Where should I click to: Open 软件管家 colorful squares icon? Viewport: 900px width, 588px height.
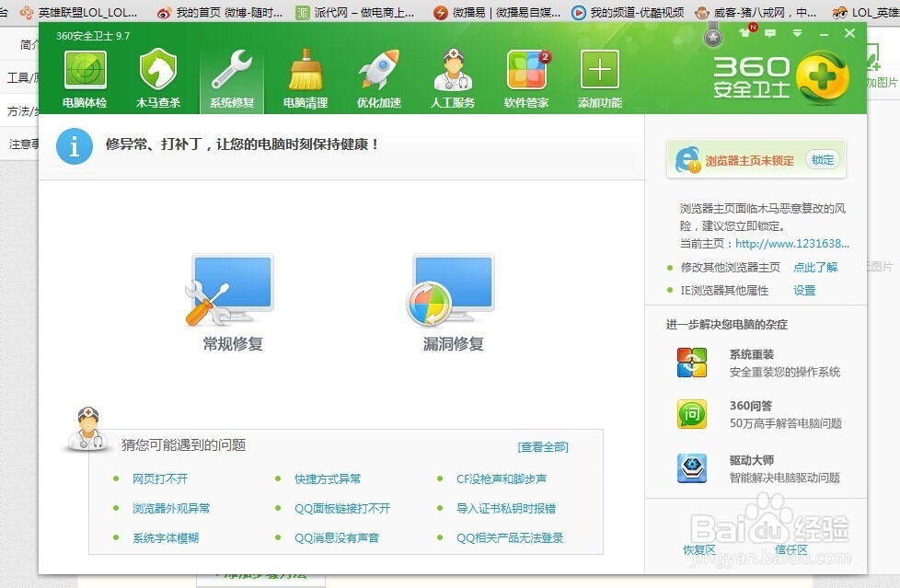coord(527,70)
